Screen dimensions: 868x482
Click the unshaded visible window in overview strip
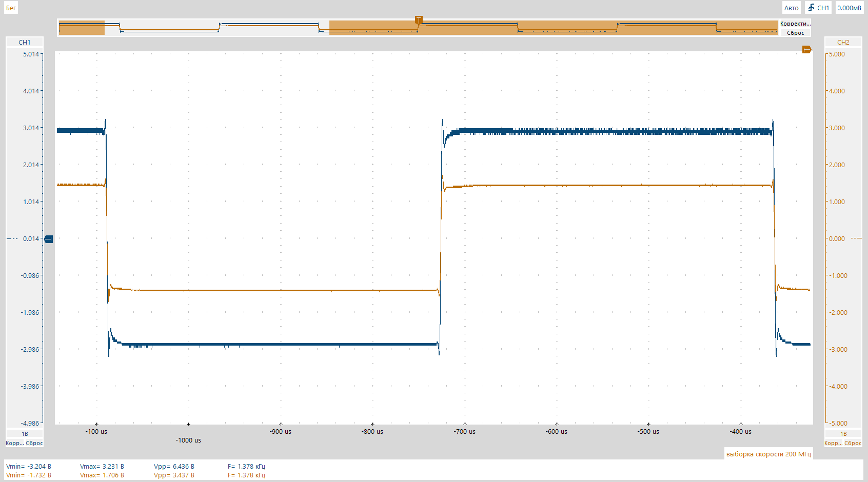(216, 28)
